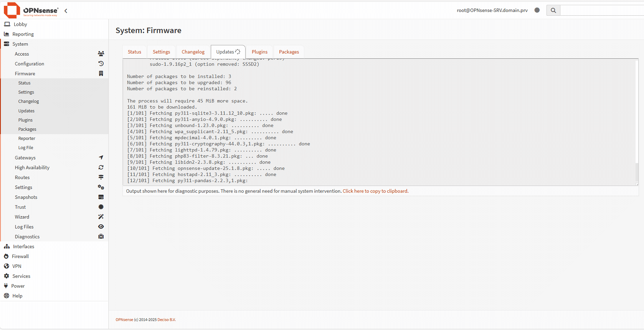Open Access in System menu

click(54, 54)
